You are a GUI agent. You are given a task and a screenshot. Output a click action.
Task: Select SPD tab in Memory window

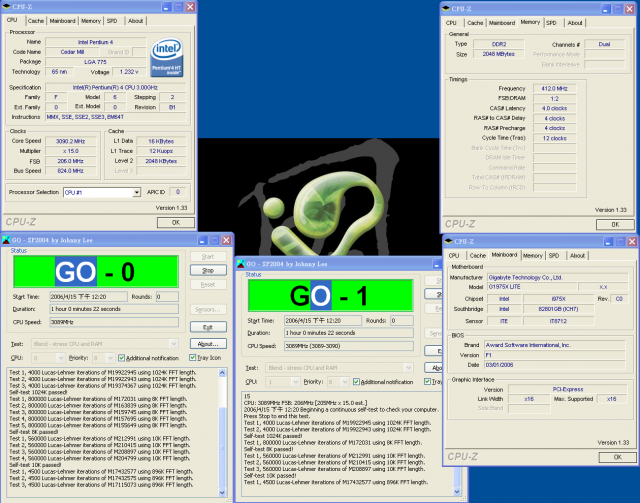551,23
